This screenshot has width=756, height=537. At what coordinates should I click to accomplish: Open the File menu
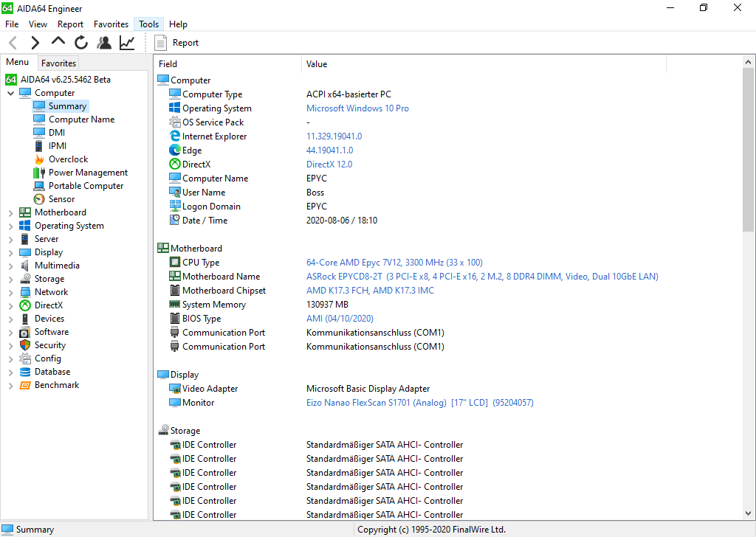pyautogui.click(x=12, y=24)
